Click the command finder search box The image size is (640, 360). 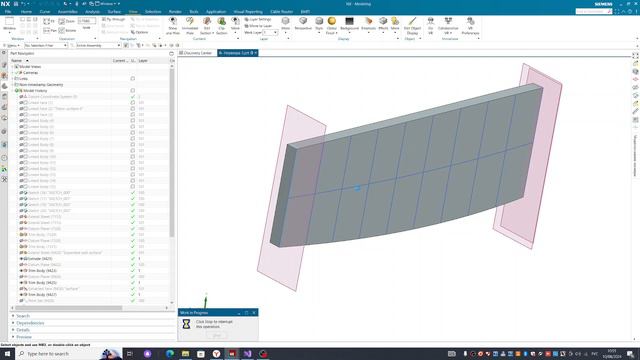[x=593, y=11]
